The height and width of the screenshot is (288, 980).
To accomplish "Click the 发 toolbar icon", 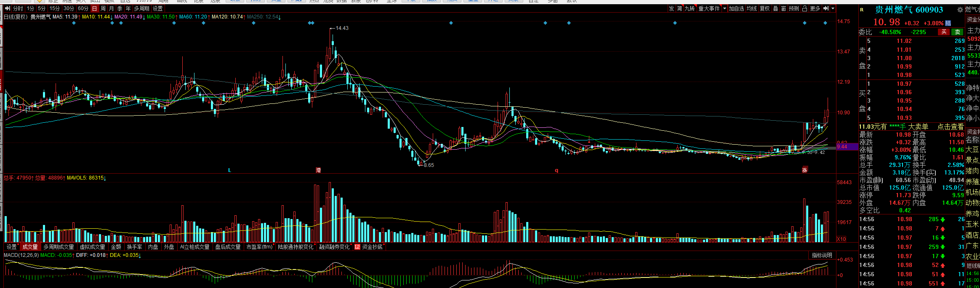I will tap(671, 8).
